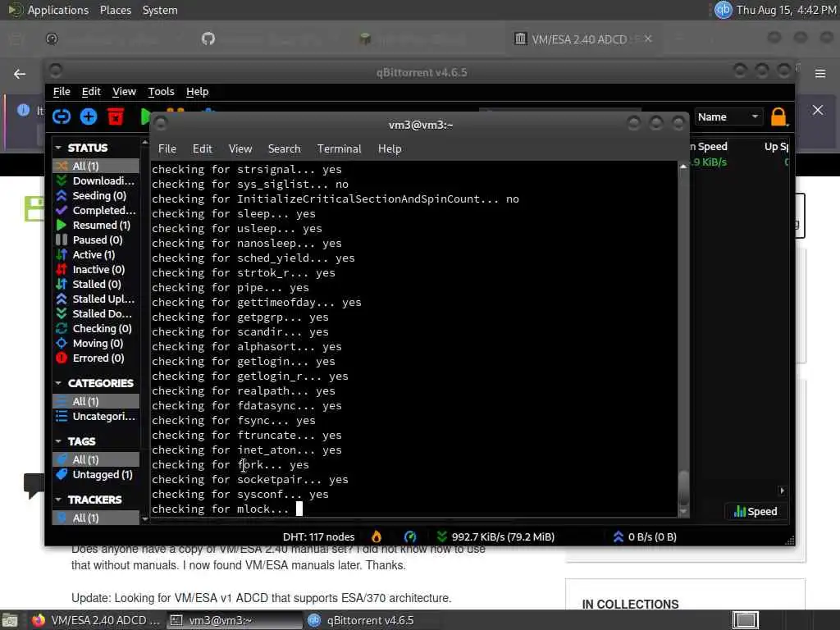This screenshot has height=630, width=840.
Task: Select the Seeding (0) status filter
Action: click(x=96, y=195)
